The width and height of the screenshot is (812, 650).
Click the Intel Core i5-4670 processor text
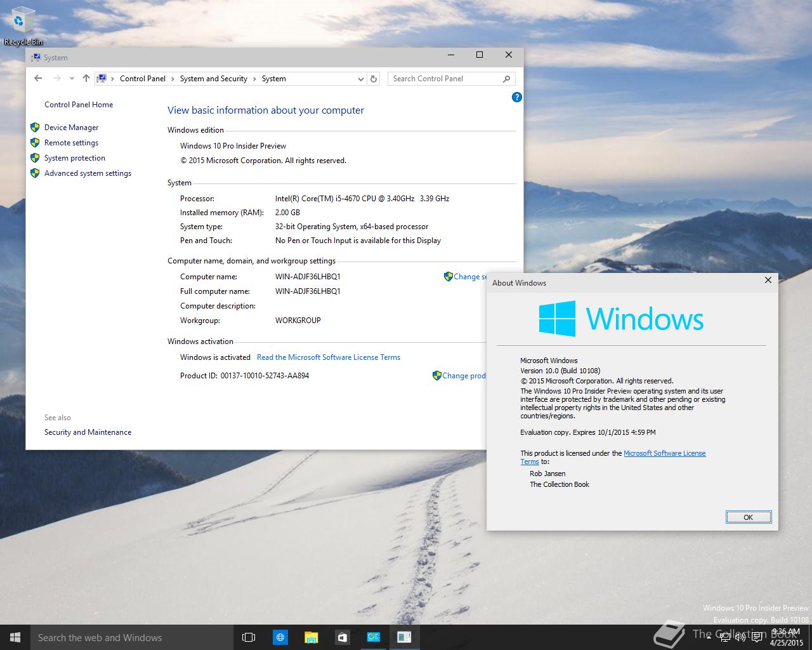pos(362,199)
